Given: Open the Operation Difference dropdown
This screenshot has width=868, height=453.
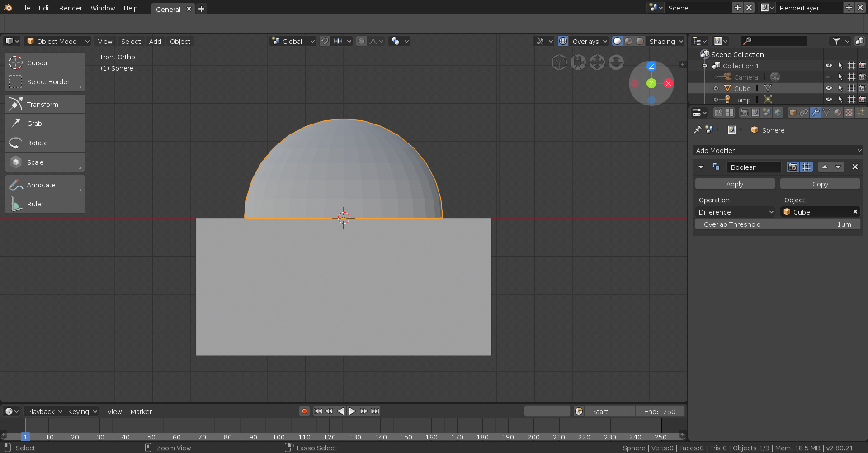Looking at the screenshot, I should 735,212.
